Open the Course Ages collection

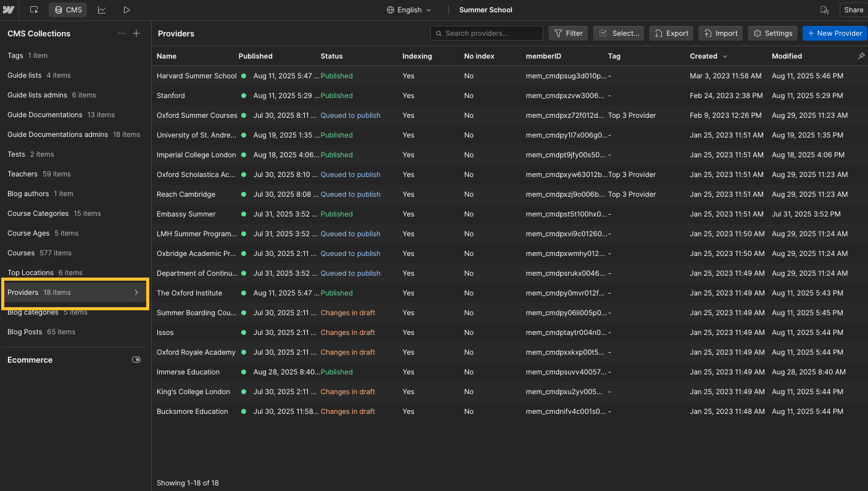pyautogui.click(x=75, y=233)
